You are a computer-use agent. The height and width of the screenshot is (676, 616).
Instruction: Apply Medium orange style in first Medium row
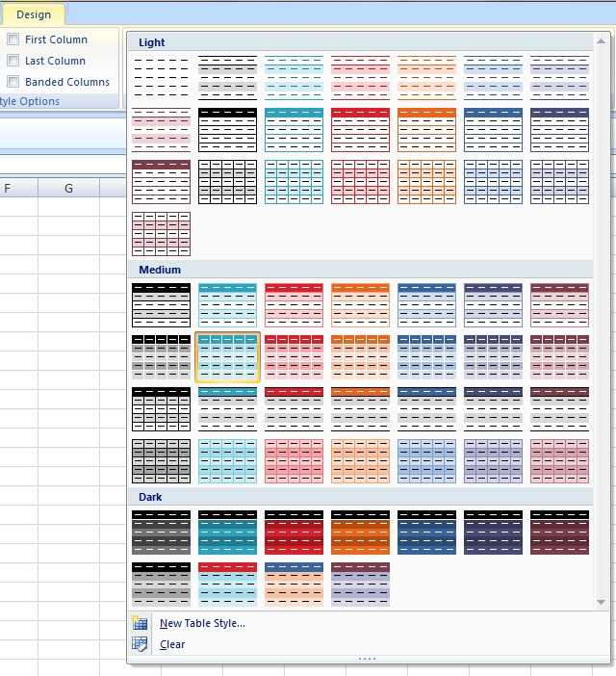point(360,305)
